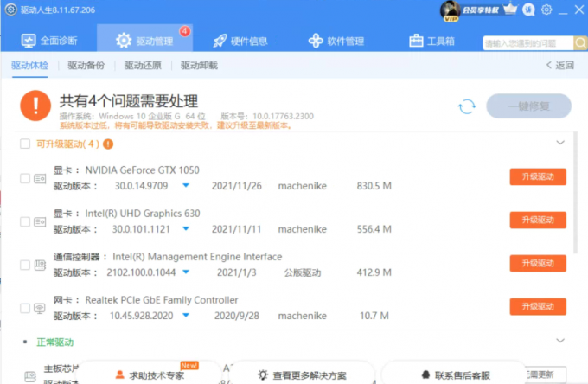Click 升级驱动 for NVIDIA GTX 1050
Image resolution: width=588 pixels, height=384 pixels.
[538, 176]
